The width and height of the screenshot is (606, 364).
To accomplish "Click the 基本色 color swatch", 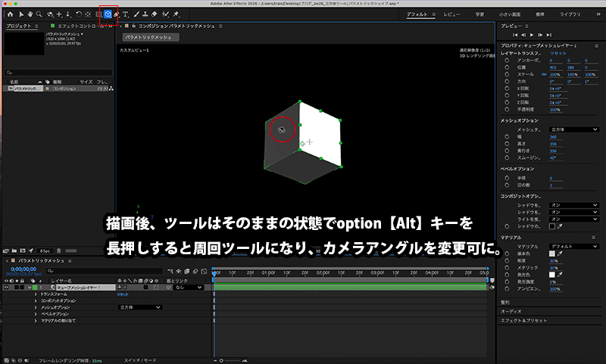I will coord(553,254).
